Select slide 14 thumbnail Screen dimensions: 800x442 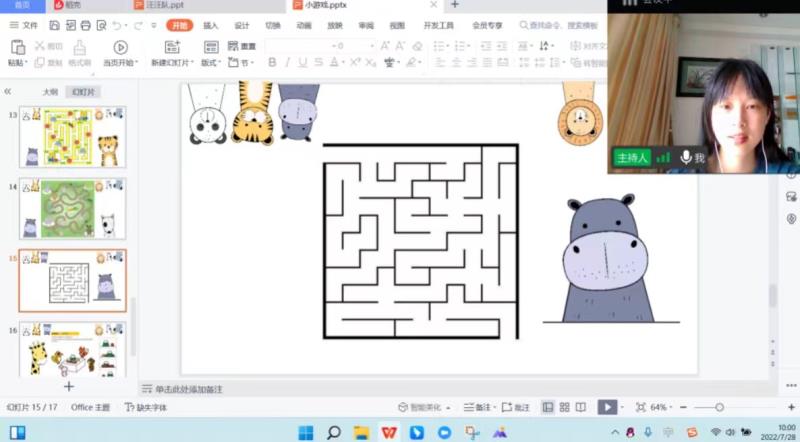pyautogui.click(x=72, y=209)
